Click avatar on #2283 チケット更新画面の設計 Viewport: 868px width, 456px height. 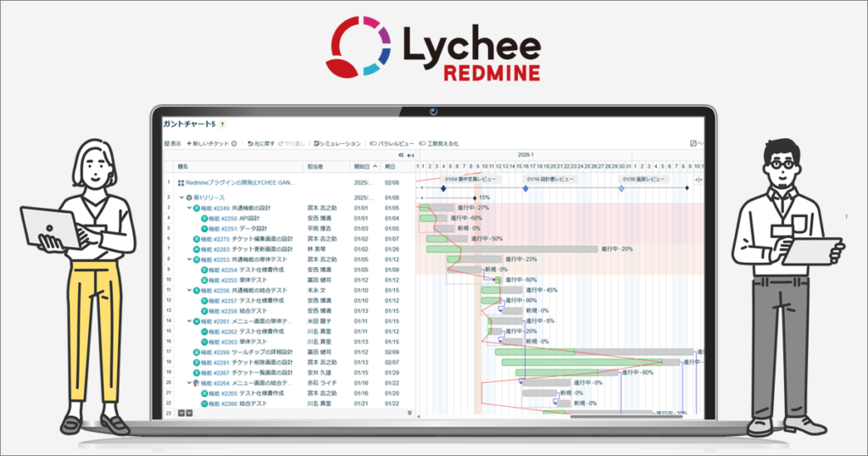pos(196,249)
